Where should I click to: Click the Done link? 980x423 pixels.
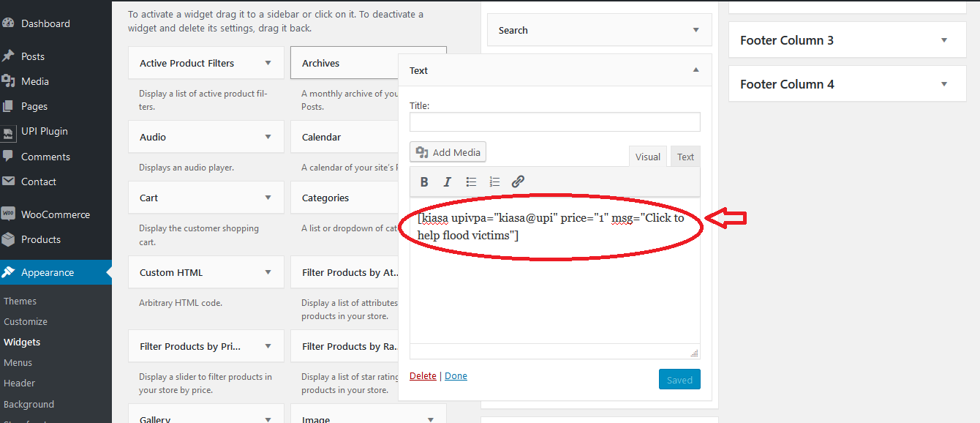456,375
